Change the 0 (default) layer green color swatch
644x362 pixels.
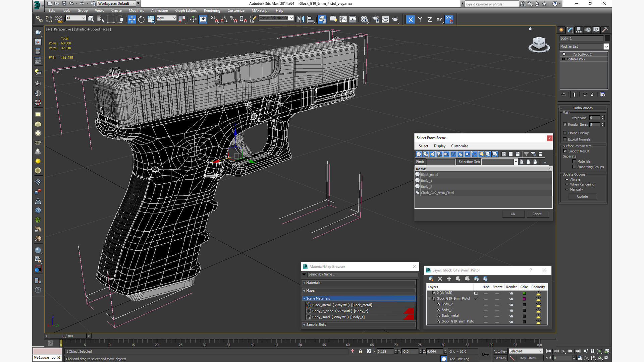click(x=524, y=293)
